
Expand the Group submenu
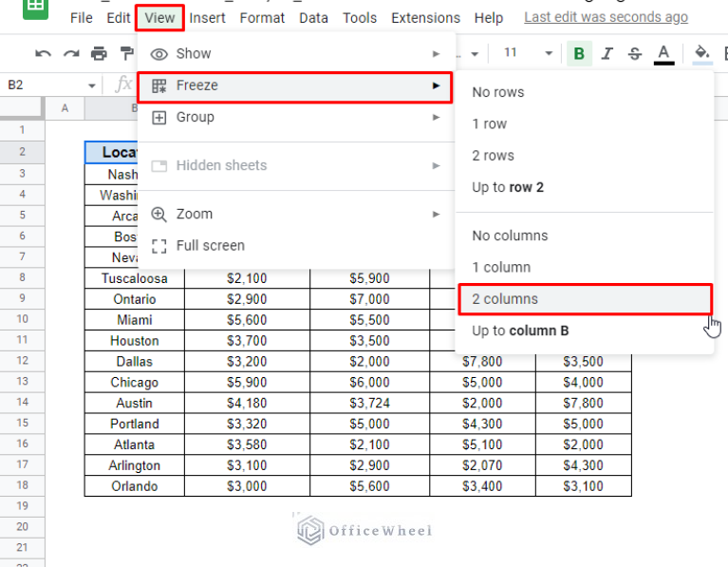click(296, 117)
